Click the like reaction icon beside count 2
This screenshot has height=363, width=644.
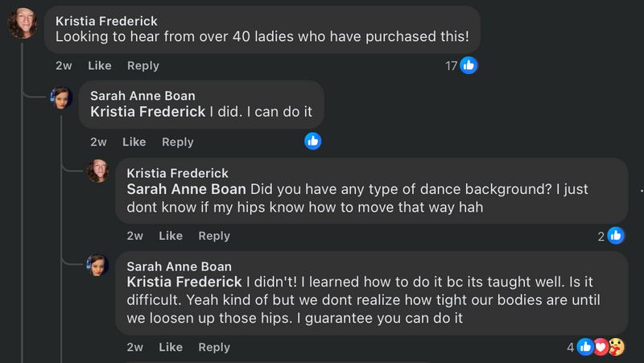tap(616, 236)
